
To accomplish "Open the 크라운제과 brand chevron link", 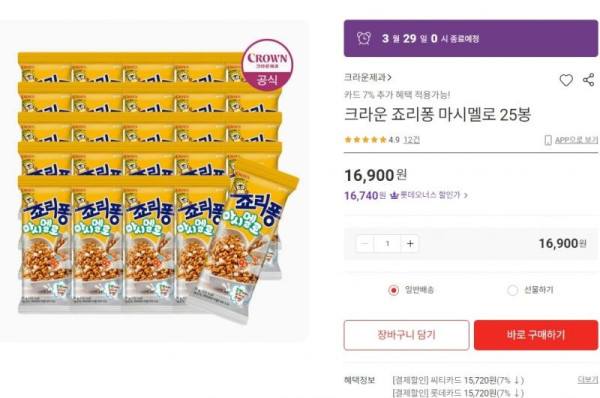I will tap(368, 78).
